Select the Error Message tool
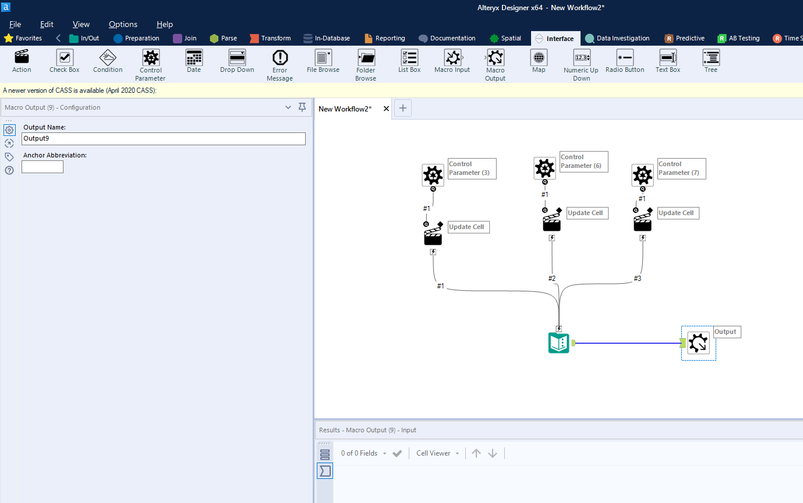This screenshot has height=503, width=803. pos(280,65)
